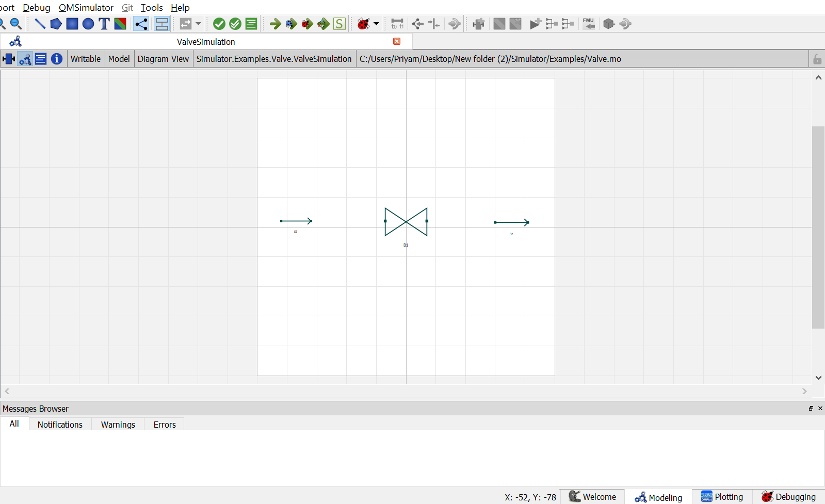This screenshot has width=825, height=504.
Task: Open the Debug menu
Action: pyautogui.click(x=37, y=8)
